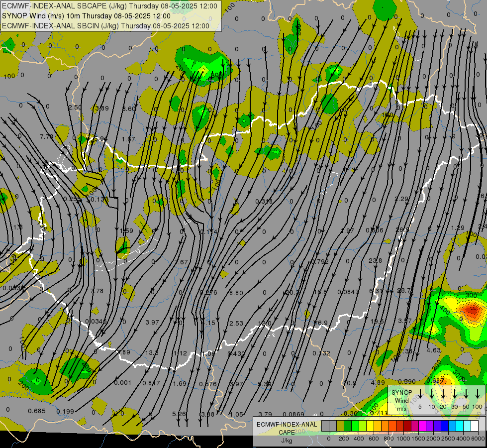Image resolution: width=487 pixels, height=448 pixels.
Task: Click the 2.50 value on the map
Action: (x=75, y=107)
